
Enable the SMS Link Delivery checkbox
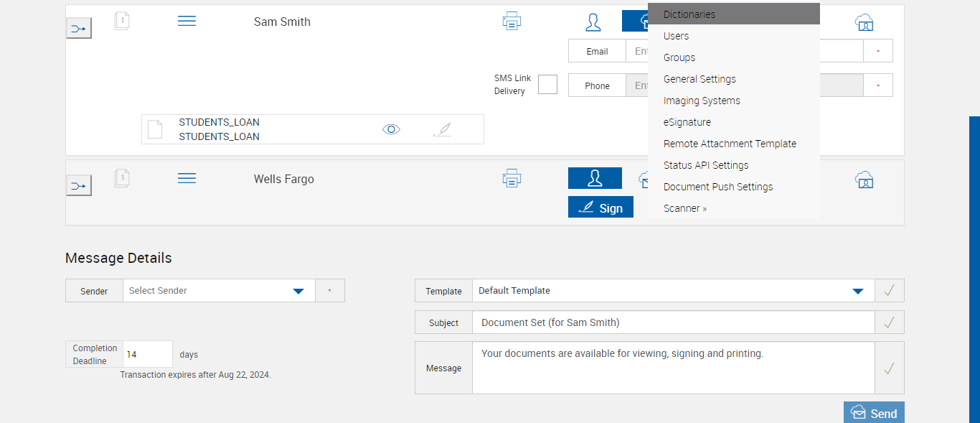[x=547, y=85]
